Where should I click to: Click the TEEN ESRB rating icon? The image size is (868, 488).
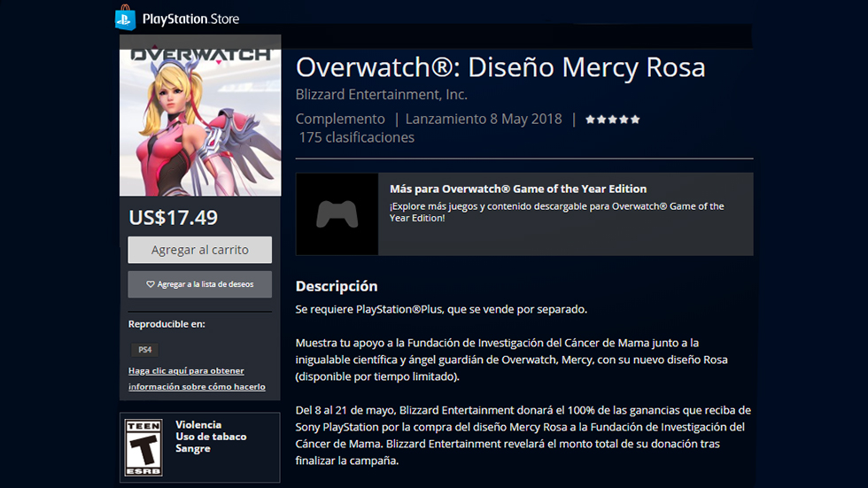tap(143, 447)
